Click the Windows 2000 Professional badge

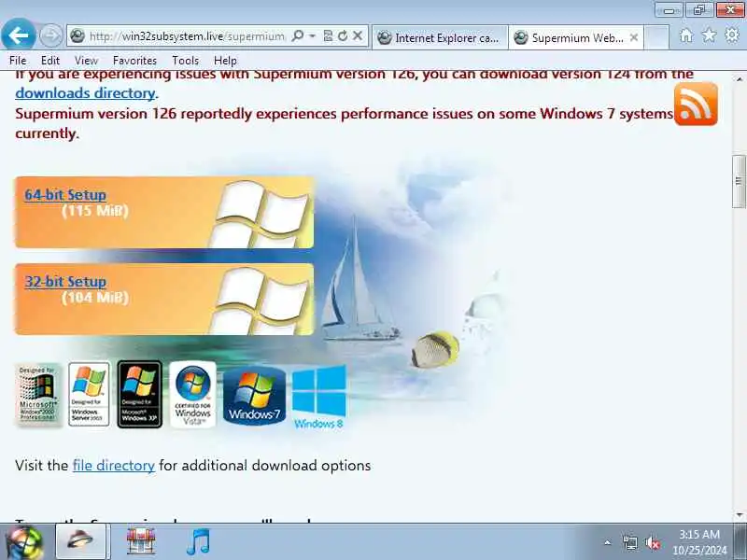[x=38, y=395]
